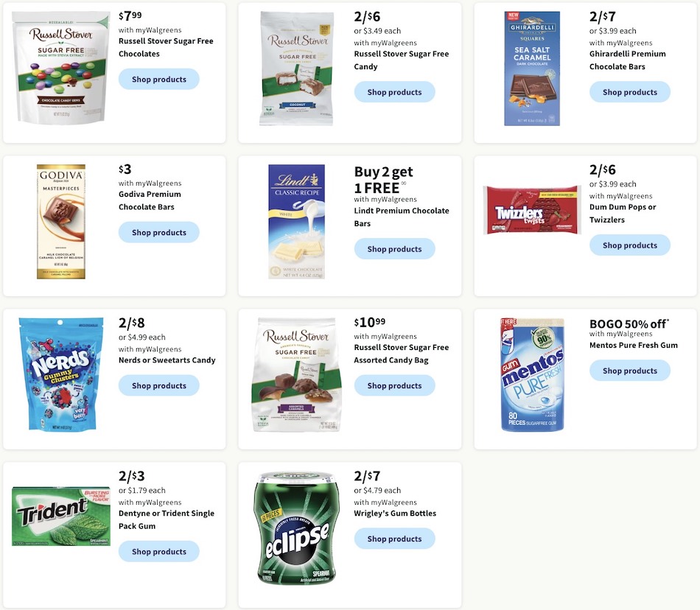Click Shop products for Ghirardelli Premium Chocolate Bars
The image size is (700, 610).
tap(630, 92)
